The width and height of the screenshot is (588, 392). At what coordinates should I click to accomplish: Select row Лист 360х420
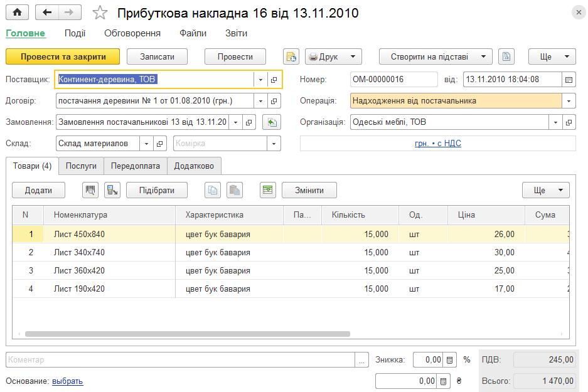pos(291,270)
